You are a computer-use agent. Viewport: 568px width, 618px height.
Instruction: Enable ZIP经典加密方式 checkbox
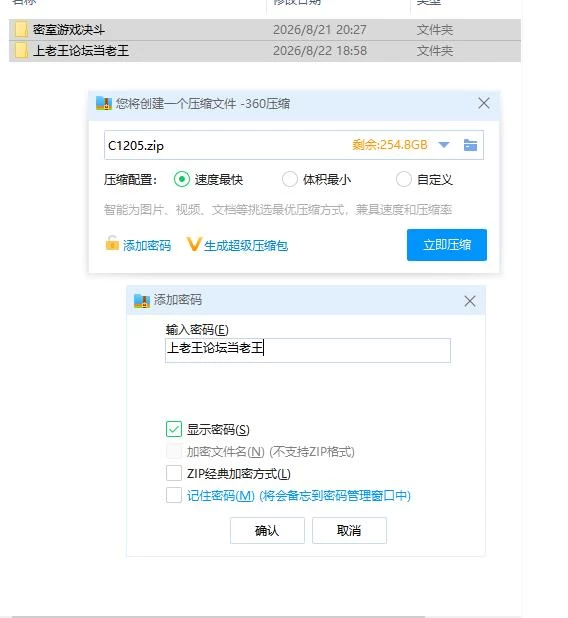pos(174,473)
